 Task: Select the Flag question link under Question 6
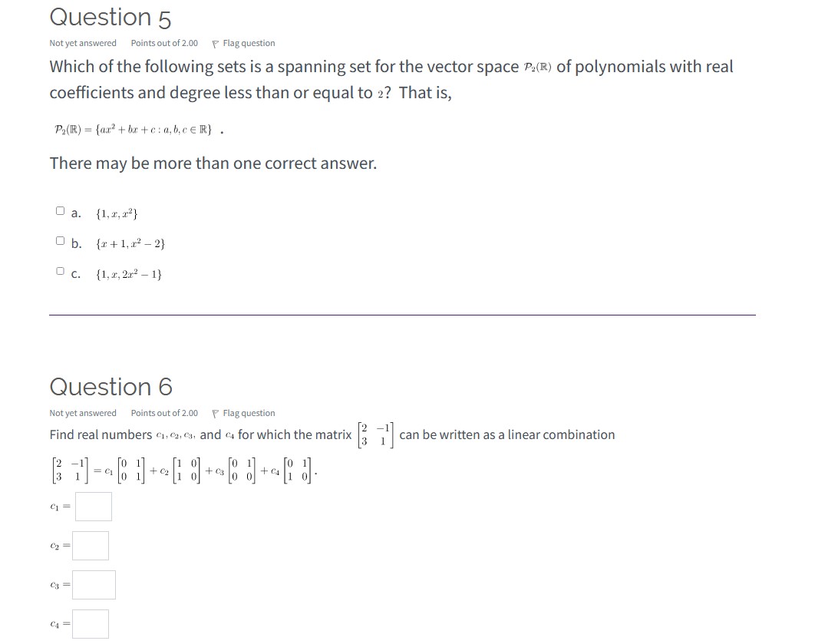point(248,413)
